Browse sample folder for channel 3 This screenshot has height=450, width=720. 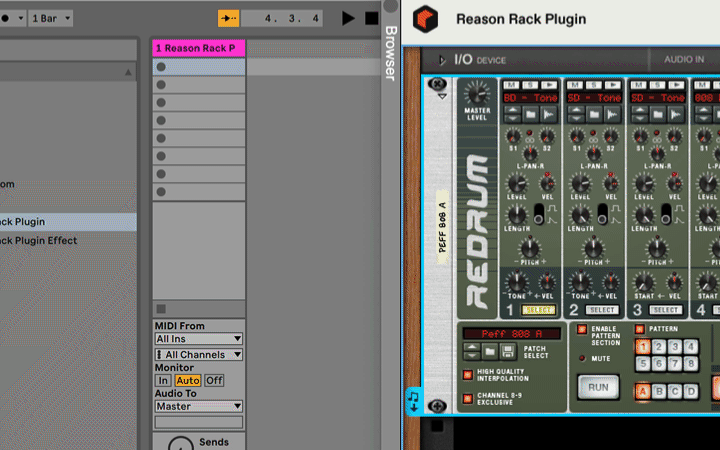click(658, 114)
